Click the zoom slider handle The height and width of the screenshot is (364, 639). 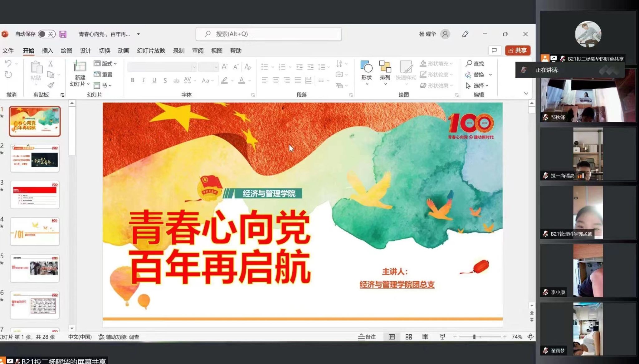[x=474, y=337]
